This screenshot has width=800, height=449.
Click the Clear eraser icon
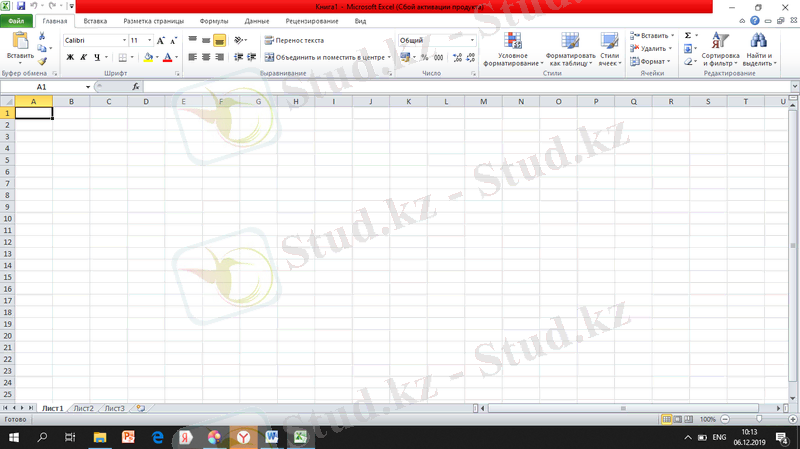coord(688,61)
